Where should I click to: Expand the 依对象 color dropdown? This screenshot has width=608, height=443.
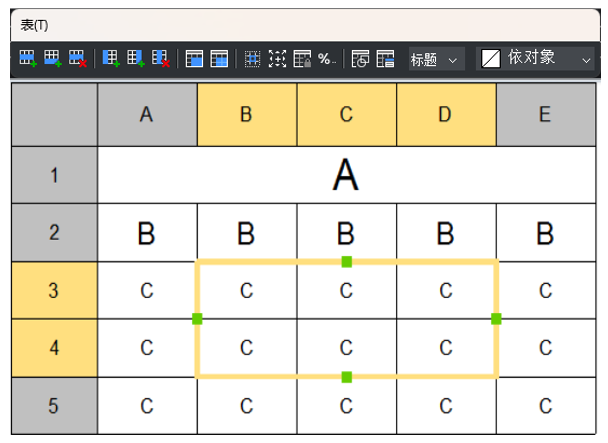(586, 60)
